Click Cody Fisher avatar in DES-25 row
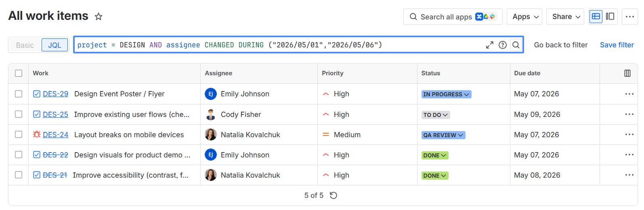The height and width of the screenshot is (210, 644). (211, 115)
